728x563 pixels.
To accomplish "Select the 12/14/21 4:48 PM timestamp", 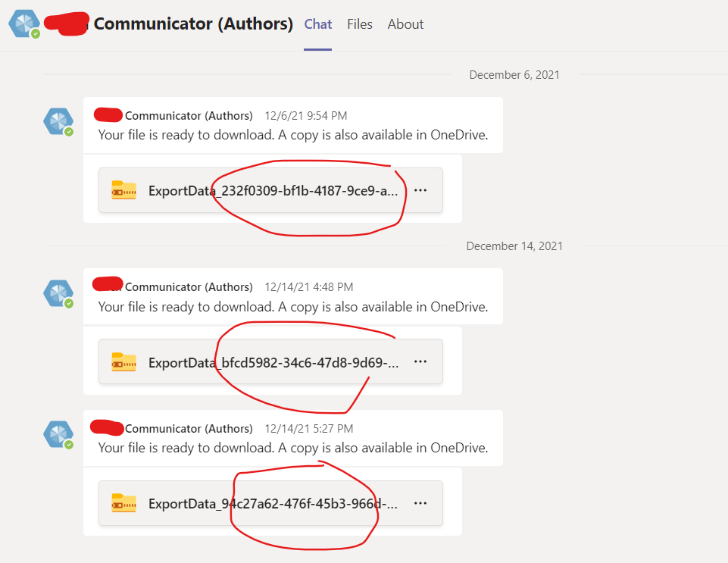I will [x=309, y=287].
